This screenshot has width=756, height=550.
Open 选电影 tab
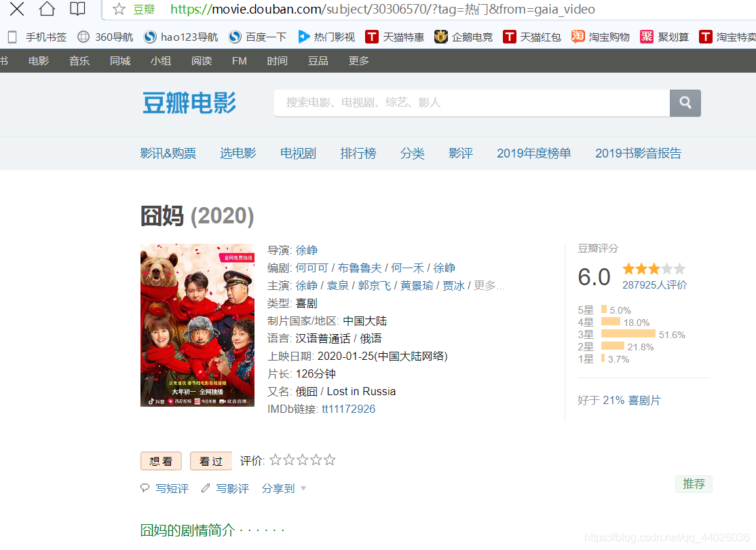coord(238,153)
